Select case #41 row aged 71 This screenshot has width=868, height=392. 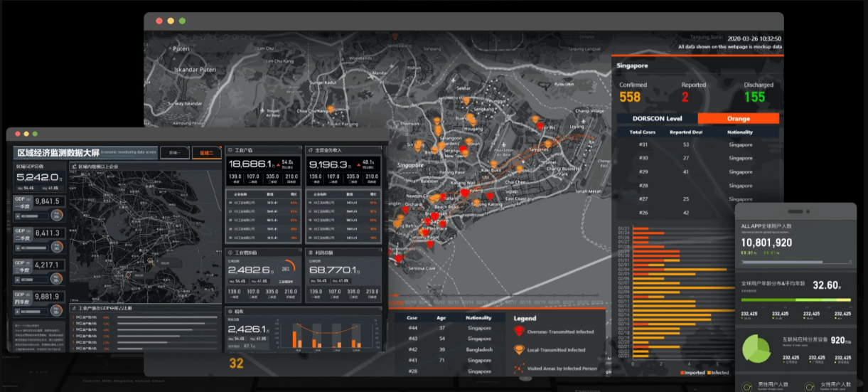(449, 360)
